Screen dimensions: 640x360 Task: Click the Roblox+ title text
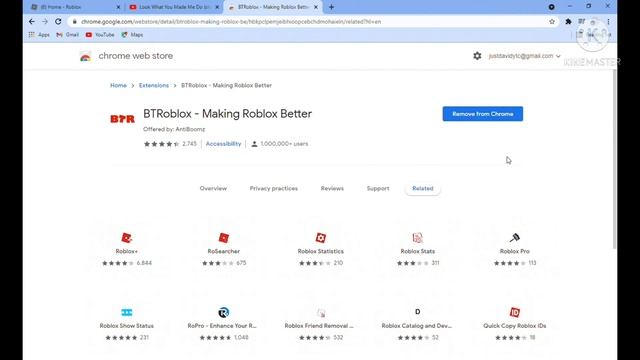click(x=127, y=251)
